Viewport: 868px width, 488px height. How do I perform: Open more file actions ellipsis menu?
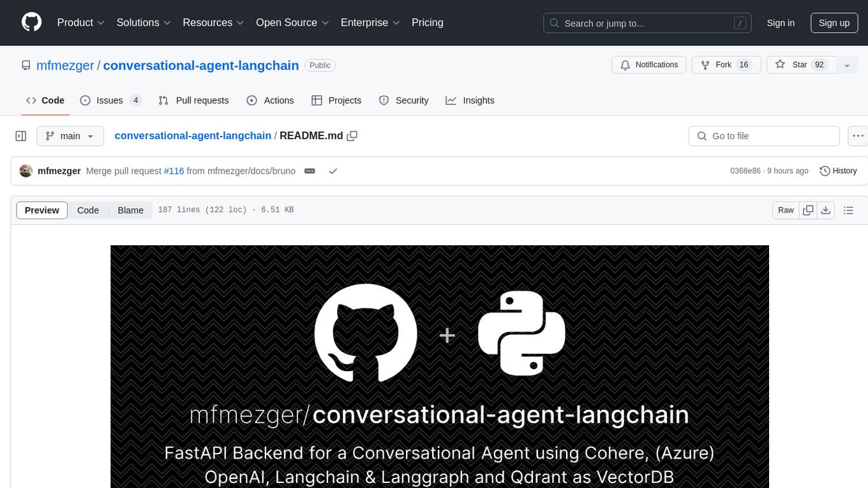[x=858, y=136]
